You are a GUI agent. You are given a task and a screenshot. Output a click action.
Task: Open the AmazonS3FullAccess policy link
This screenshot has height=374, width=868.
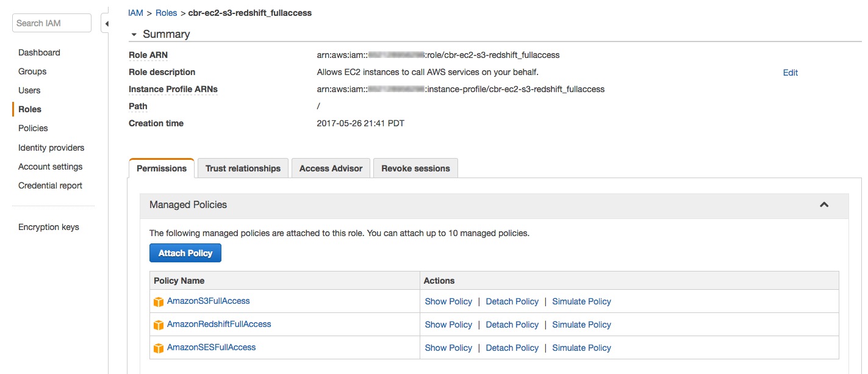[209, 301]
